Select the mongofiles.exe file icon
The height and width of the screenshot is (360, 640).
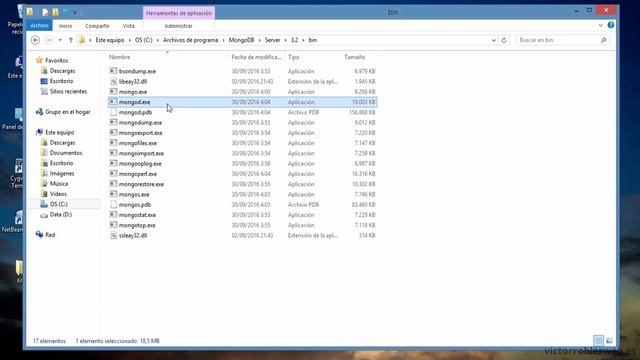click(x=113, y=143)
